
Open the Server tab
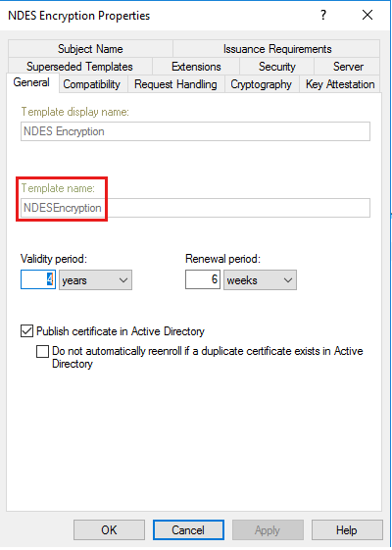pyautogui.click(x=348, y=67)
